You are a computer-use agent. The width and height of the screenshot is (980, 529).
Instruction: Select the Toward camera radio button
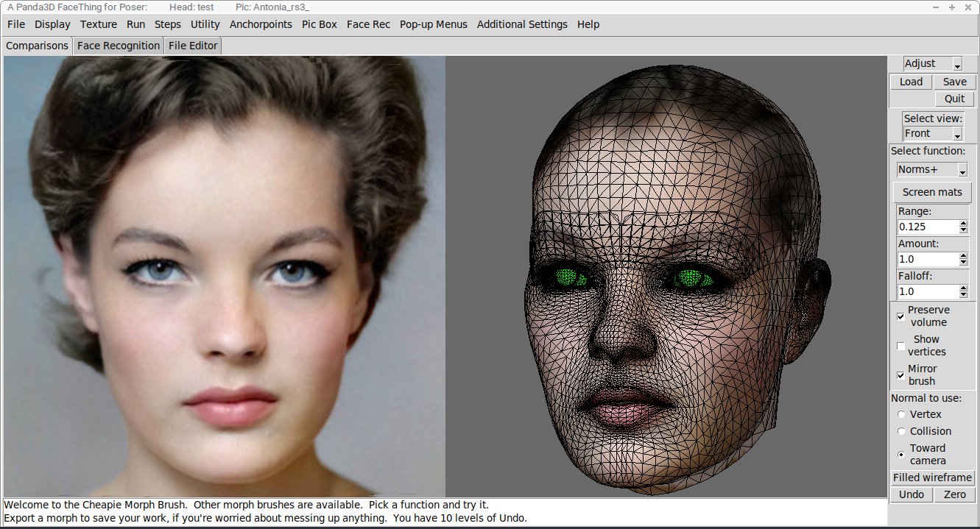(901, 455)
